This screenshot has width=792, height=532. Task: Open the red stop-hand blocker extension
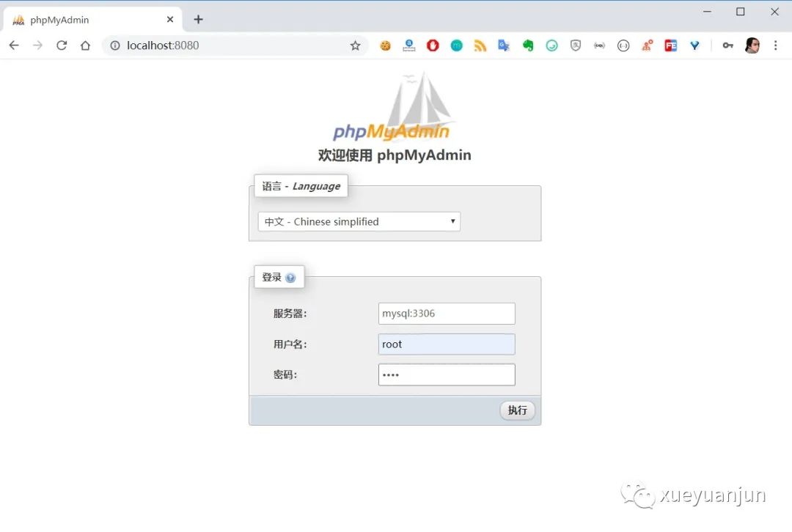point(433,45)
